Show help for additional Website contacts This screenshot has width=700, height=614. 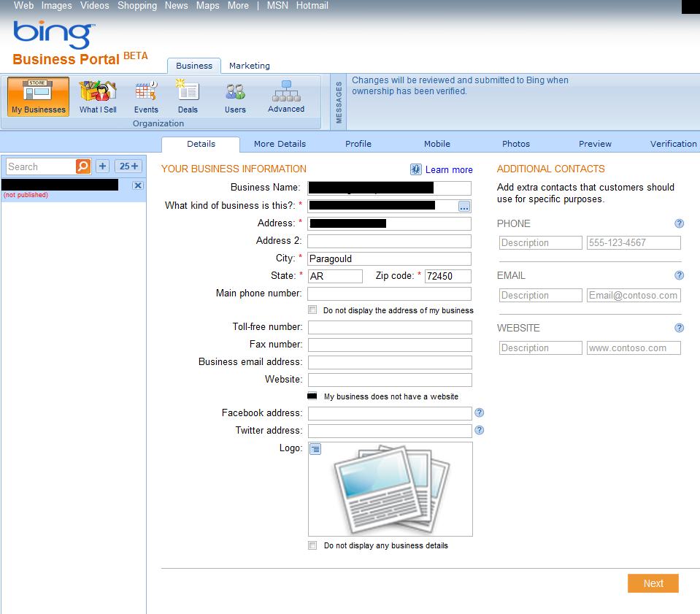[x=679, y=328]
